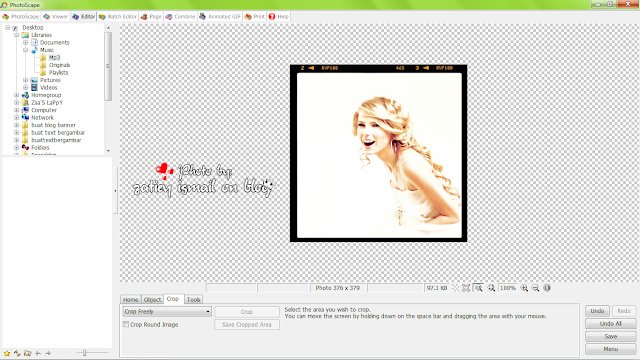640x360 pixels.
Task: Click the Undo All button
Action: tap(611, 324)
